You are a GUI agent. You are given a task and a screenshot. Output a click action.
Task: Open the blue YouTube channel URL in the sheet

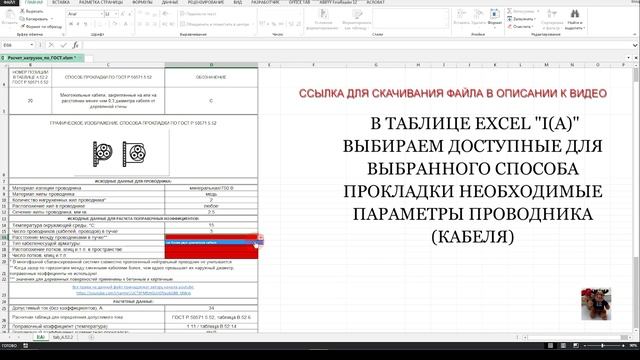(x=133, y=293)
